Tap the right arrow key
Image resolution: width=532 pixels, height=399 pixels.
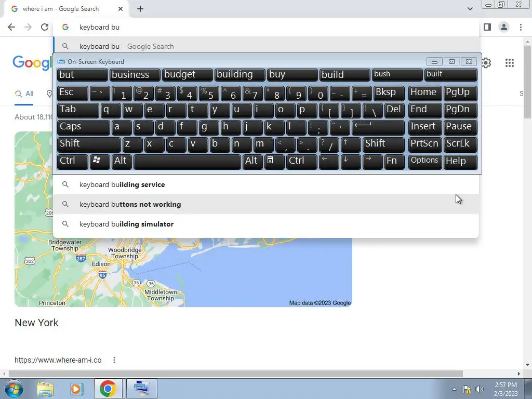point(373,162)
